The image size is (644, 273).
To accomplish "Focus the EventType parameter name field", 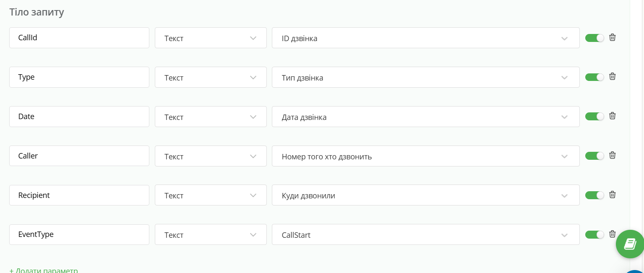I will pyautogui.click(x=79, y=235).
